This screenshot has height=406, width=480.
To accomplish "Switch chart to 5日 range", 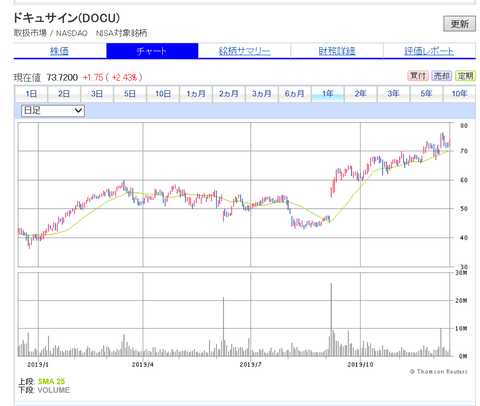I will tap(130, 94).
